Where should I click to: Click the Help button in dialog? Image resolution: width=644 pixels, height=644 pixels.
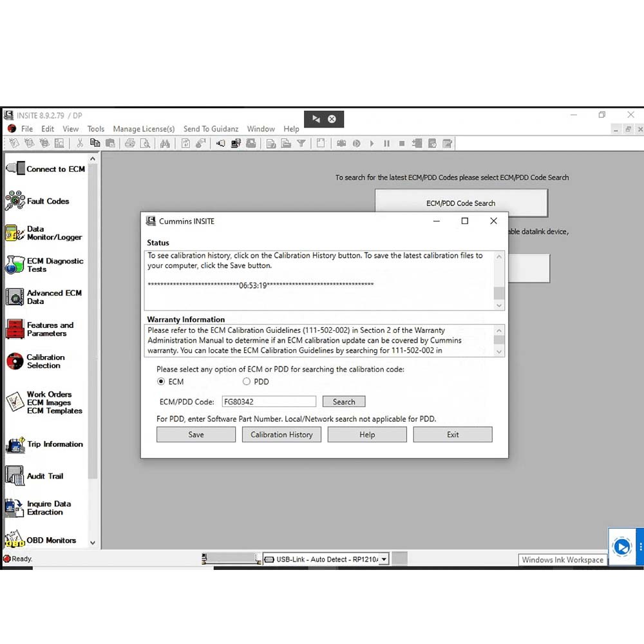click(367, 435)
